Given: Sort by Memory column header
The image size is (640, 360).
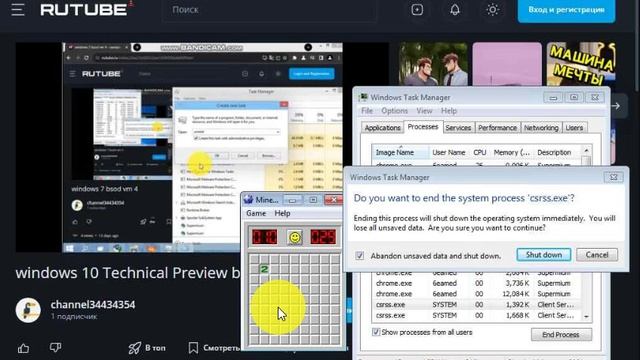Looking at the screenshot, I should [511, 152].
